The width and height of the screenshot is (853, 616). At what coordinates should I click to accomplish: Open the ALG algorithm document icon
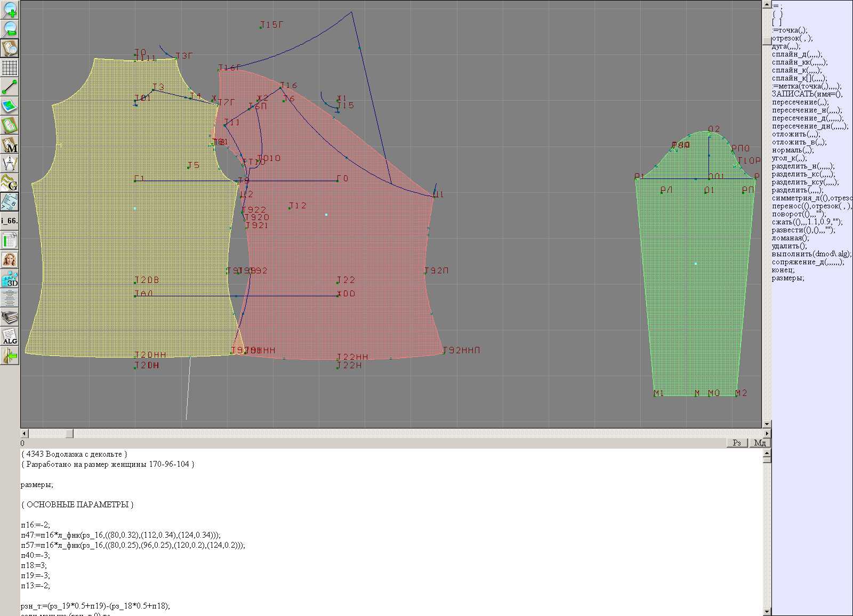(x=10, y=337)
